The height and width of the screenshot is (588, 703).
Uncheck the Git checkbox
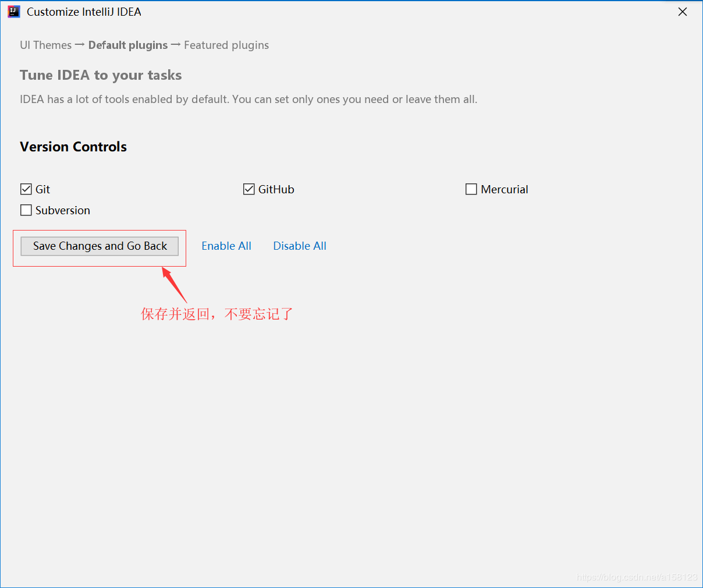click(26, 189)
